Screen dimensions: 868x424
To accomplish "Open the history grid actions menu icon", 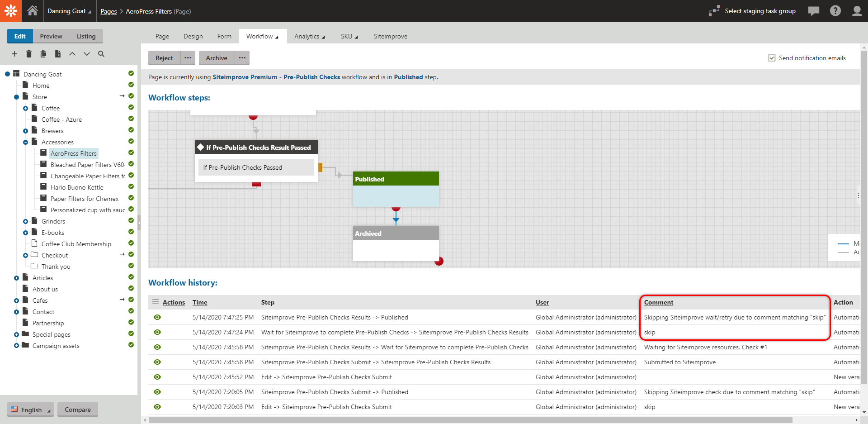I will coord(156,302).
